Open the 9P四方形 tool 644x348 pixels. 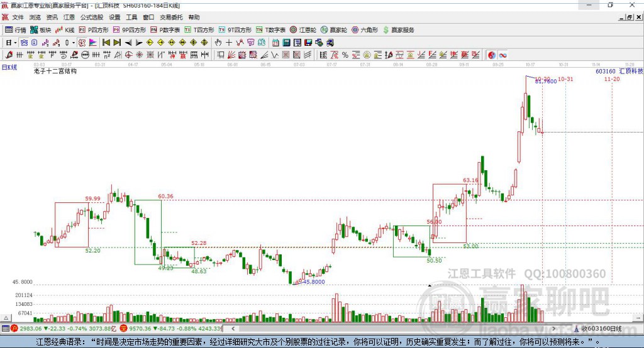[x=130, y=30]
